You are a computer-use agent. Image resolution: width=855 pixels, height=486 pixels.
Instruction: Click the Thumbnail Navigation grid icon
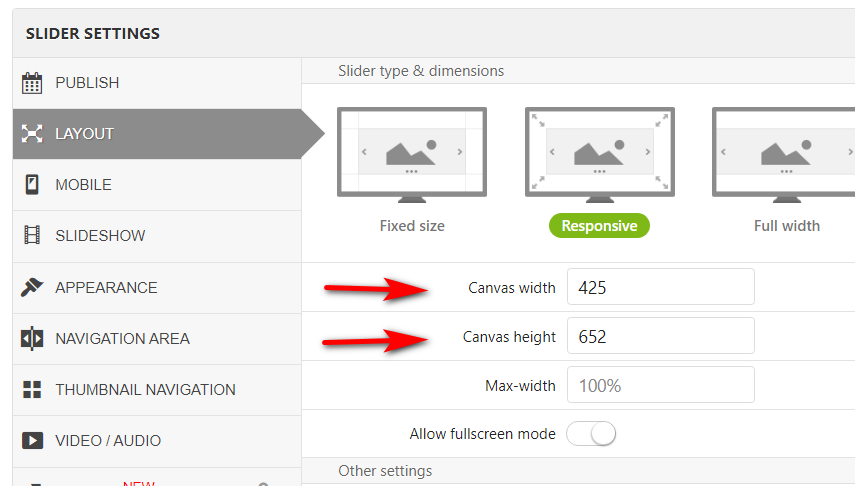[32, 390]
